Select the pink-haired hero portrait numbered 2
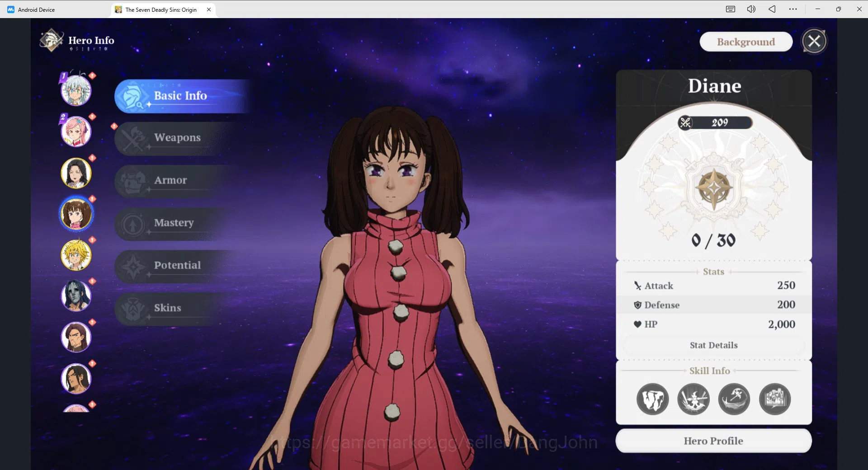The image size is (868, 470). coord(76,132)
